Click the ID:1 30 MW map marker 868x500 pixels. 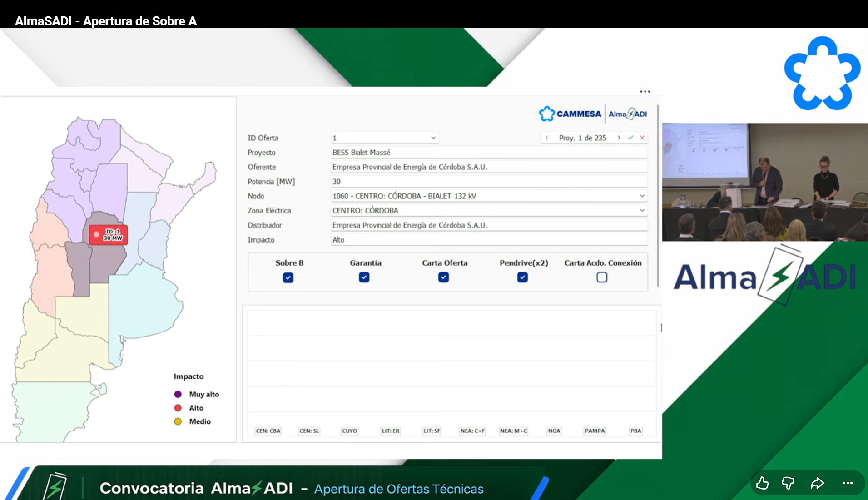108,235
